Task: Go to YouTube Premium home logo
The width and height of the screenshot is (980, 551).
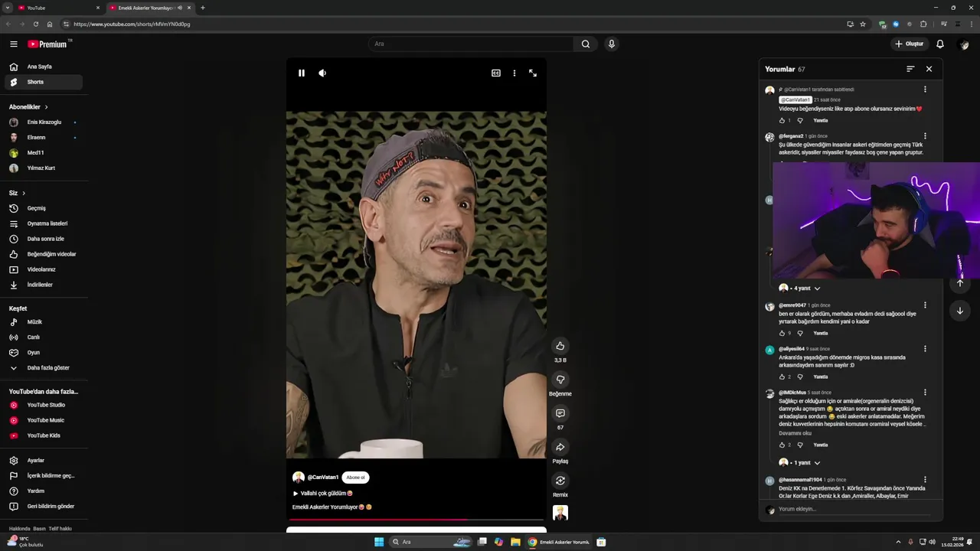Action: (49, 44)
